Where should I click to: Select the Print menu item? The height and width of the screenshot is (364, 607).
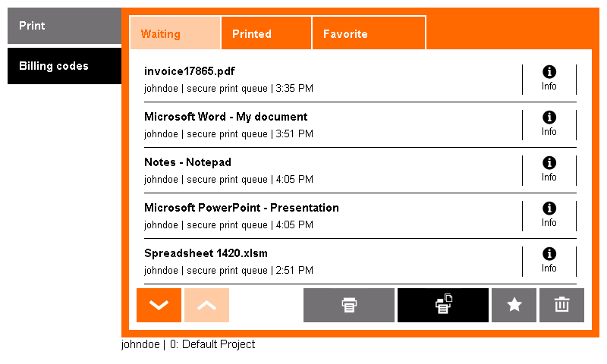64,26
